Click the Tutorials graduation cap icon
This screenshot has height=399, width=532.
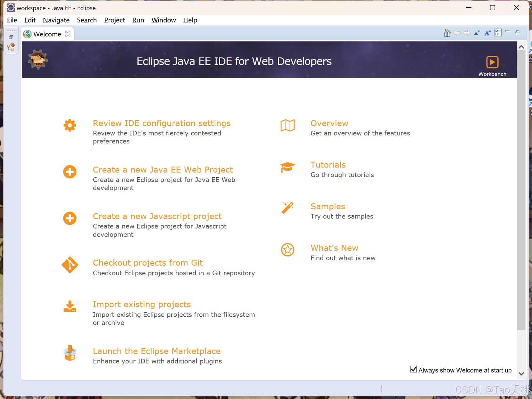coord(287,167)
